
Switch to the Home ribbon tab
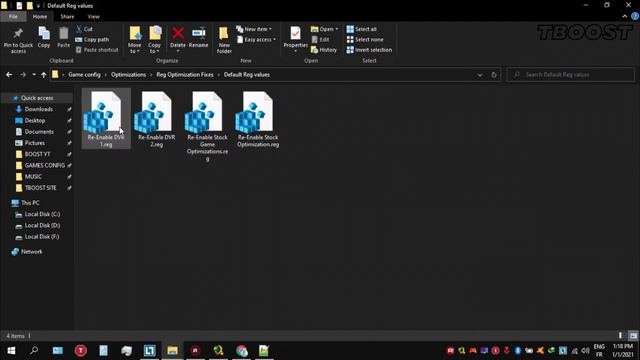(x=40, y=17)
